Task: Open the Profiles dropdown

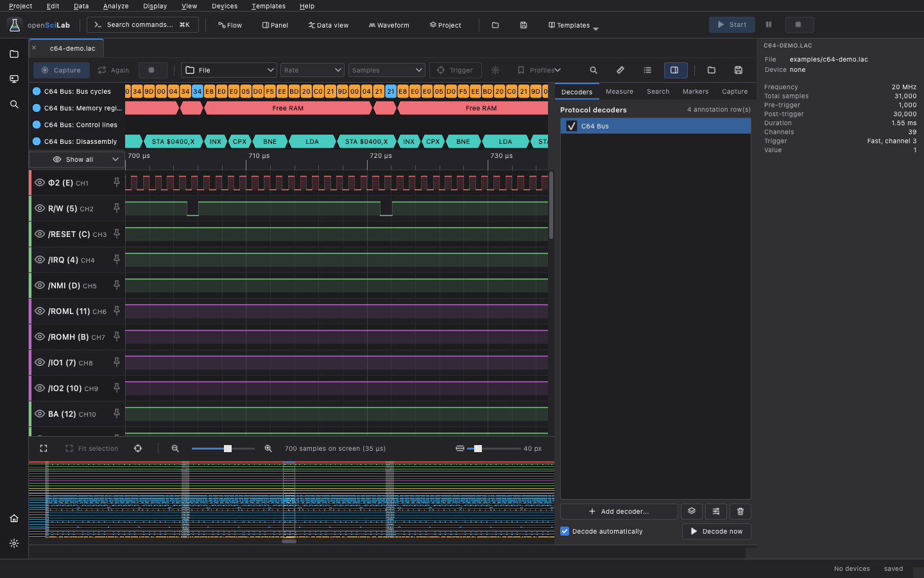Action: click(x=540, y=70)
